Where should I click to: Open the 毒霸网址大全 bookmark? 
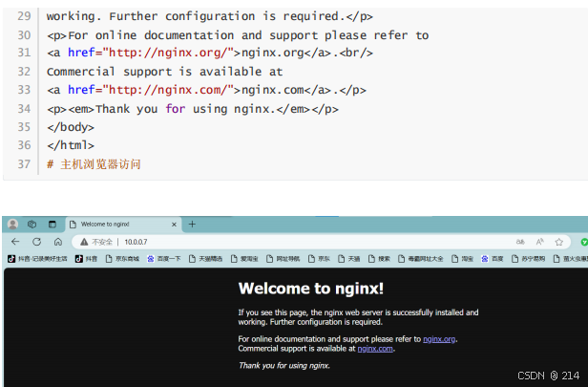[421, 259]
